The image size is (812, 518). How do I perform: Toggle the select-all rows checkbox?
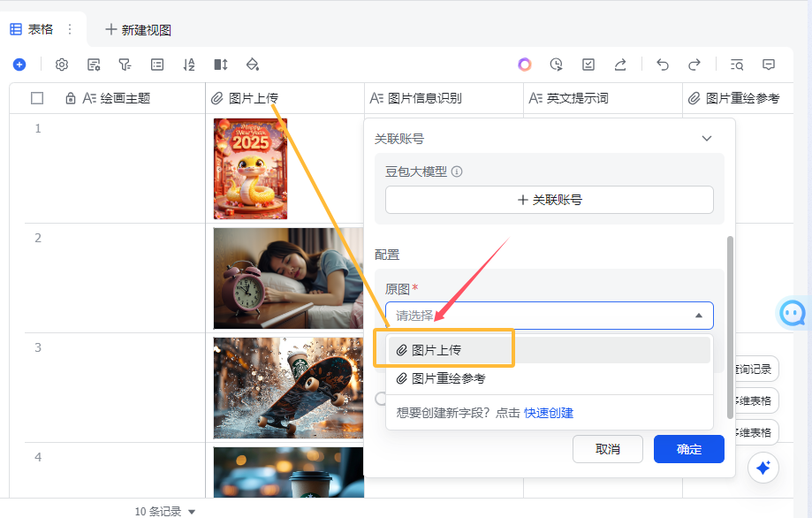click(37, 98)
